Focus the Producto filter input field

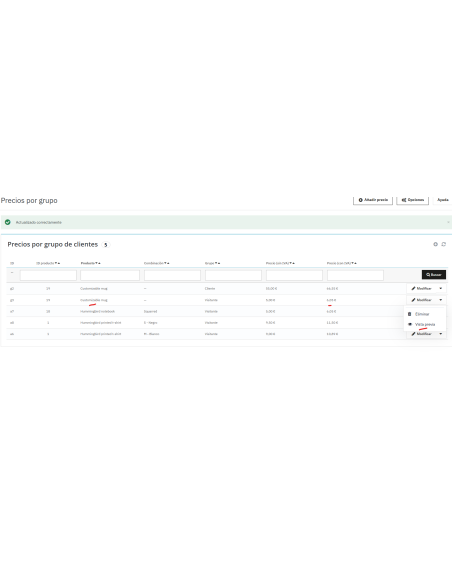110,275
